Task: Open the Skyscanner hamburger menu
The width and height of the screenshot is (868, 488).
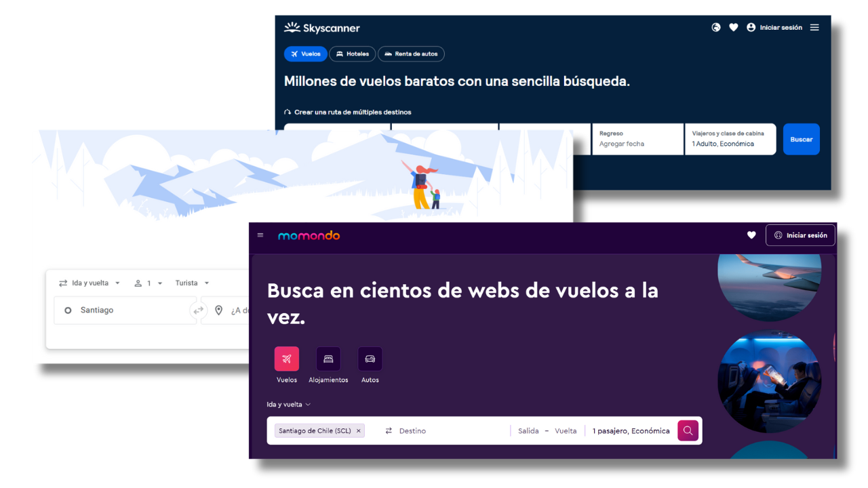Action: click(814, 28)
